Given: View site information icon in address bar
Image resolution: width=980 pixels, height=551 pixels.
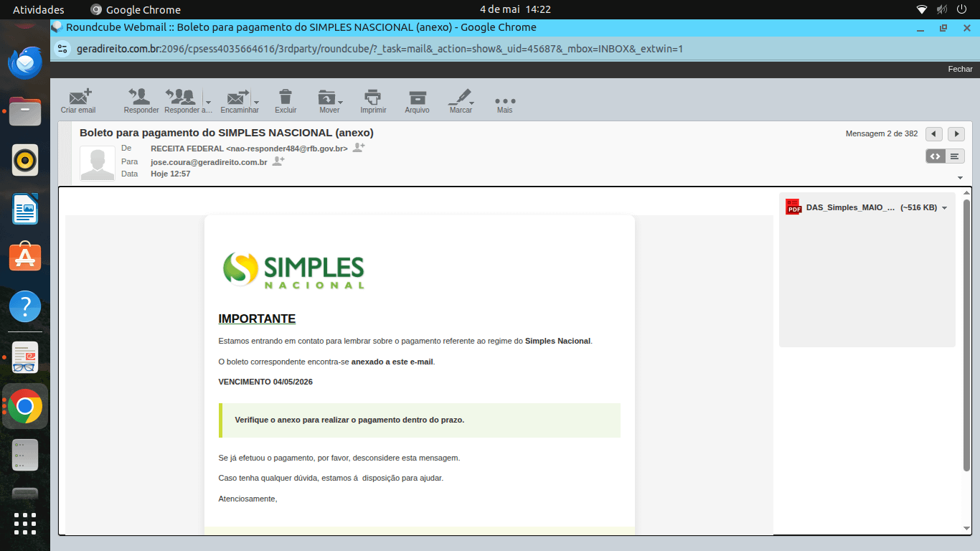Looking at the screenshot, I should (63, 49).
